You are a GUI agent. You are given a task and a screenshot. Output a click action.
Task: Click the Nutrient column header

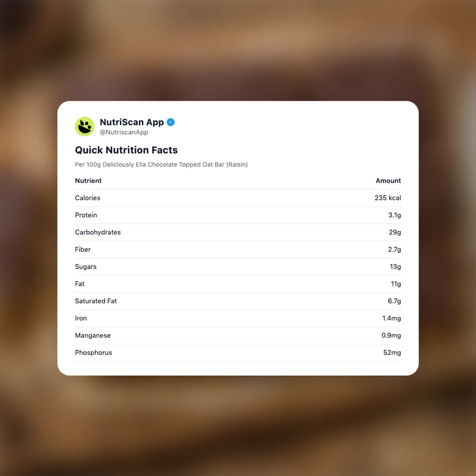tap(88, 181)
